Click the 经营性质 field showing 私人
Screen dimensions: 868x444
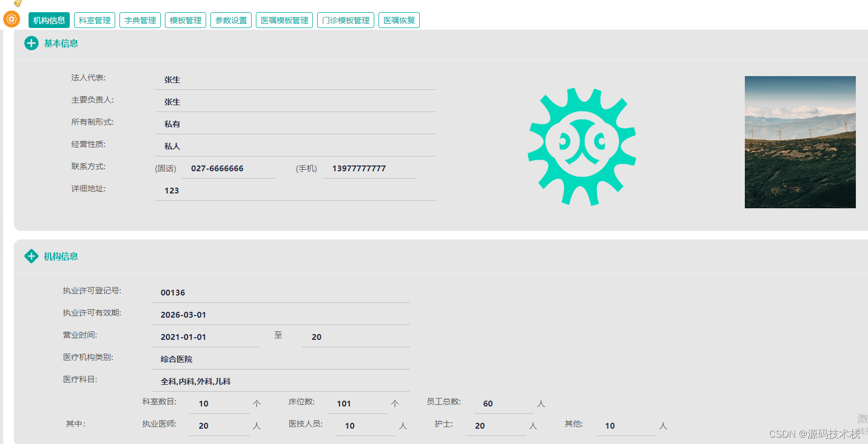coord(296,146)
